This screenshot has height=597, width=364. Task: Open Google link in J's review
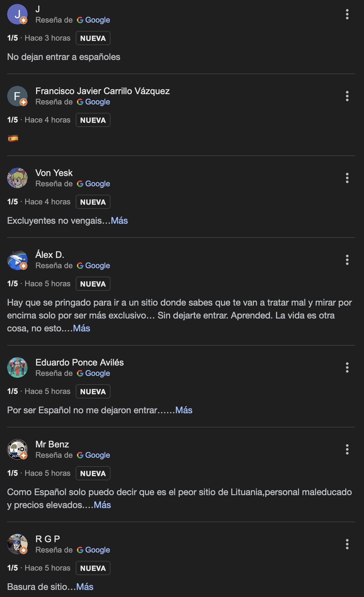click(x=93, y=20)
